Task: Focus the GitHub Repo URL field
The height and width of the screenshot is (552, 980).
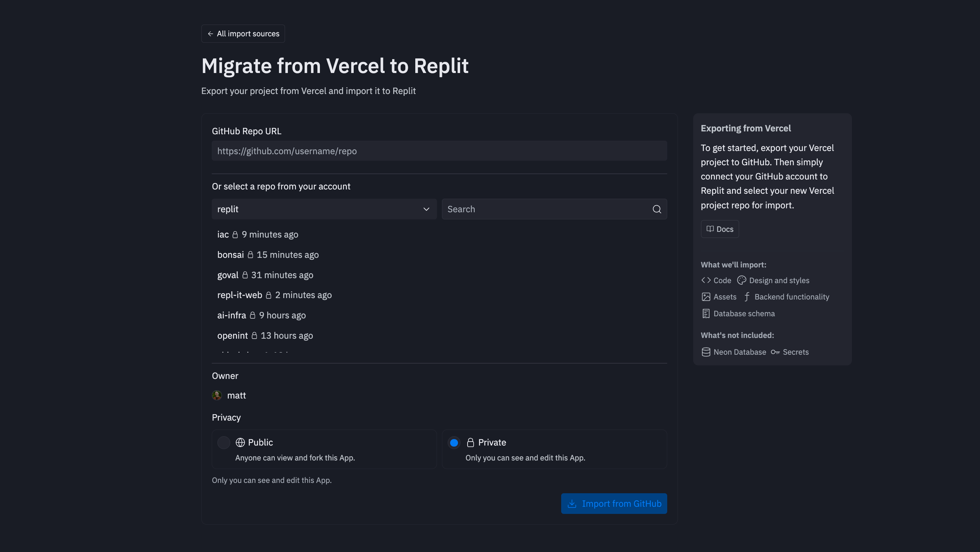Action: [x=439, y=151]
